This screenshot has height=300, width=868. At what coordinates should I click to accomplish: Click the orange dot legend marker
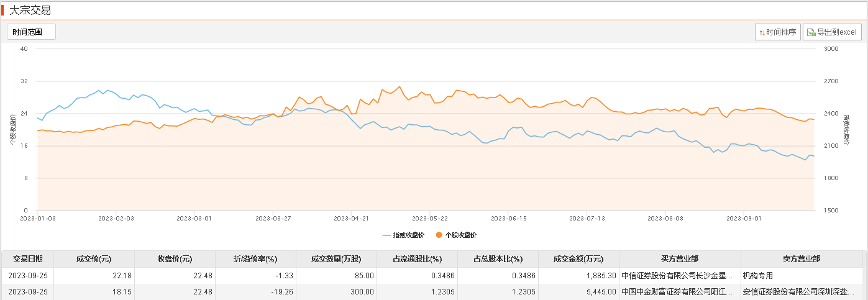click(x=439, y=235)
